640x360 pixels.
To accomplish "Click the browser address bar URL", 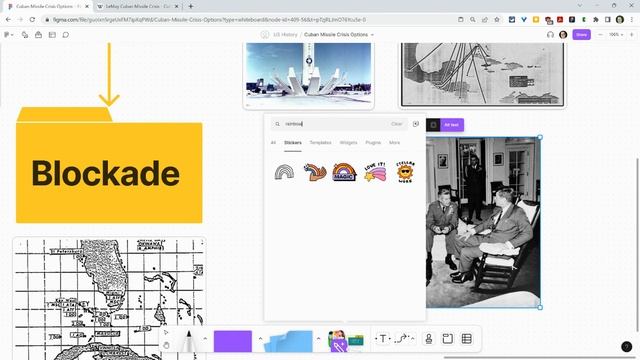I will (x=209, y=20).
